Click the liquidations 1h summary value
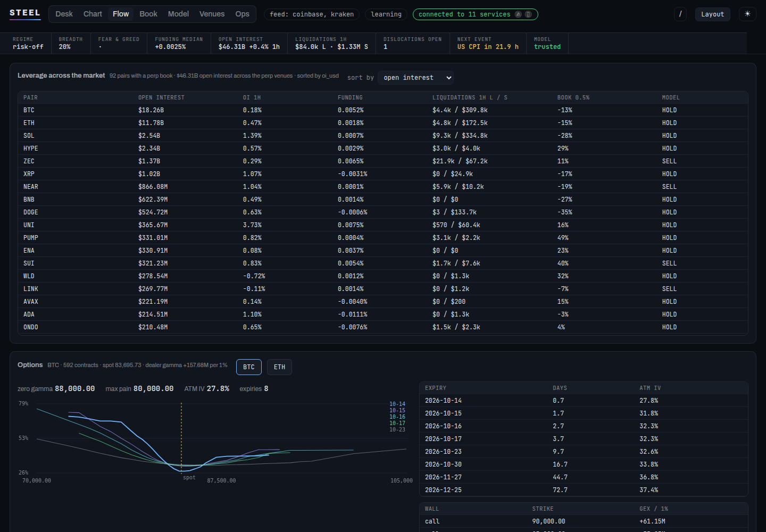This screenshot has height=532, width=766. tap(331, 47)
